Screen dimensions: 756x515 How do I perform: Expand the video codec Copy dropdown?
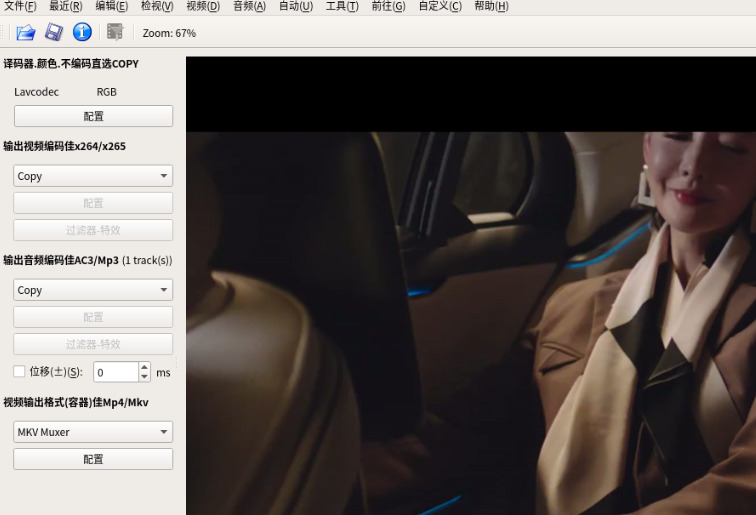pos(93,176)
